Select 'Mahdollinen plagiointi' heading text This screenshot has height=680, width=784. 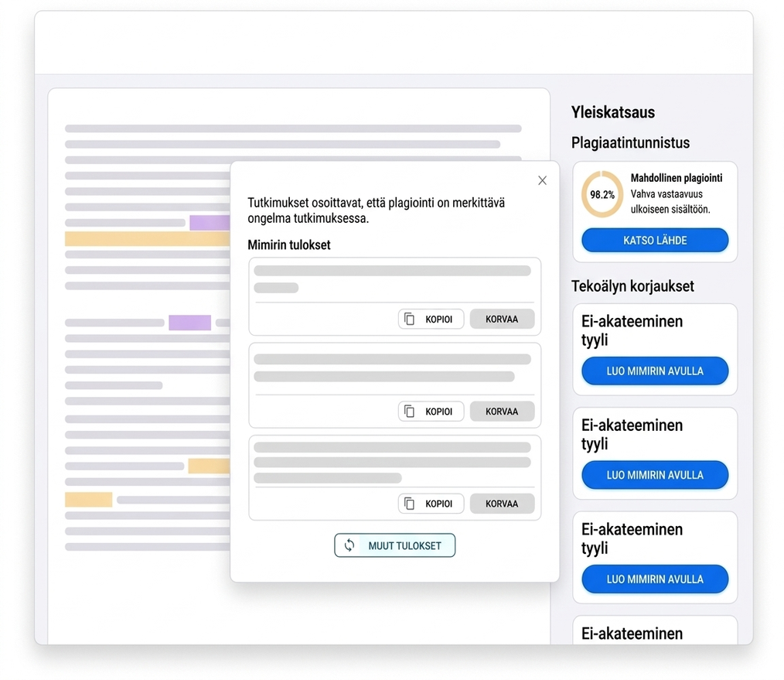click(x=676, y=178)
